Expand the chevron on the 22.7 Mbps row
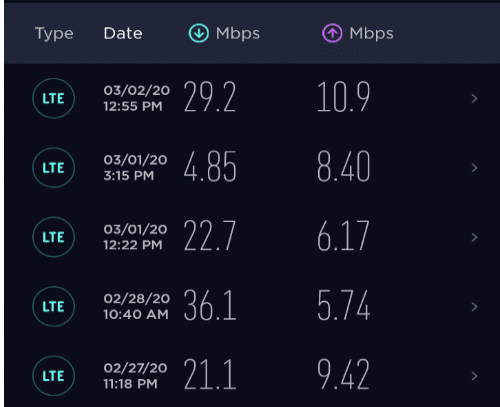The height and width of the screenshot is (407, 500). (x=474, y=237)
